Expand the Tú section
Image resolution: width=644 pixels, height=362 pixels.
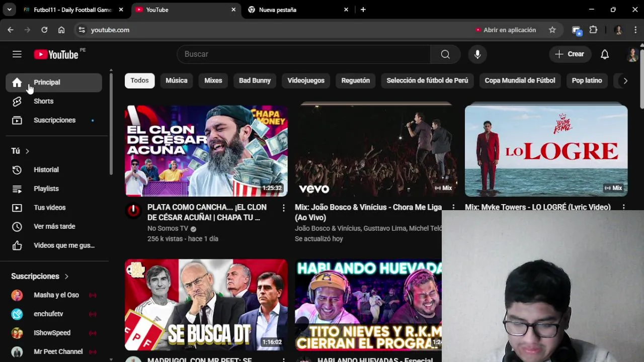[x=21, y=151]
